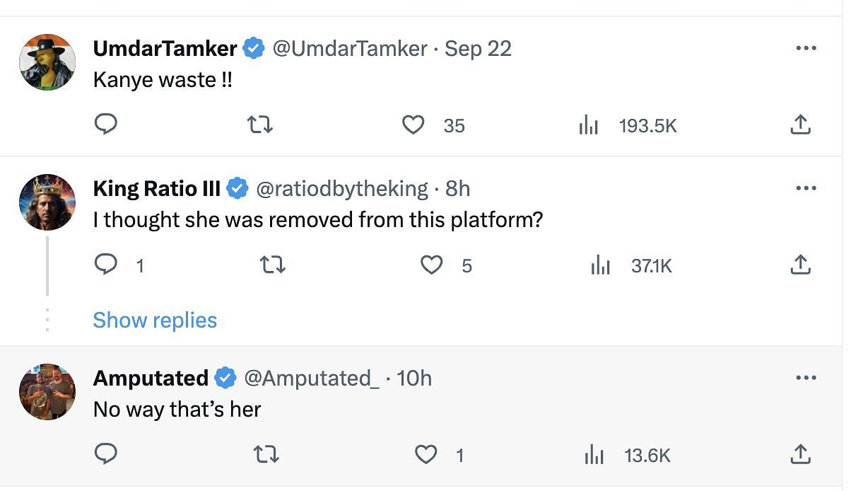This screenshot has height=491, width=868.
Task: Open more options for King Ratio III's tweet
Action: [x=806, y=188]
